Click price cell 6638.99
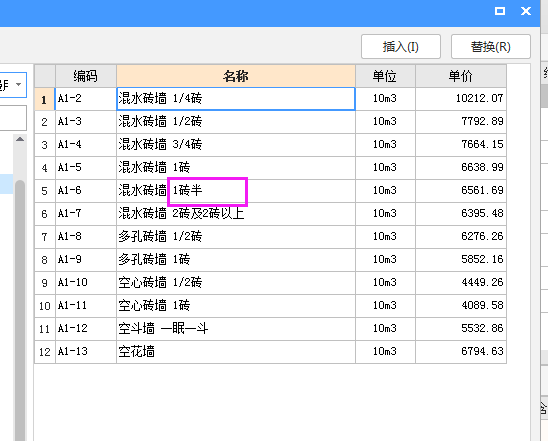The height and width of the screenshot is (441, 548). [x=461, y=168]
